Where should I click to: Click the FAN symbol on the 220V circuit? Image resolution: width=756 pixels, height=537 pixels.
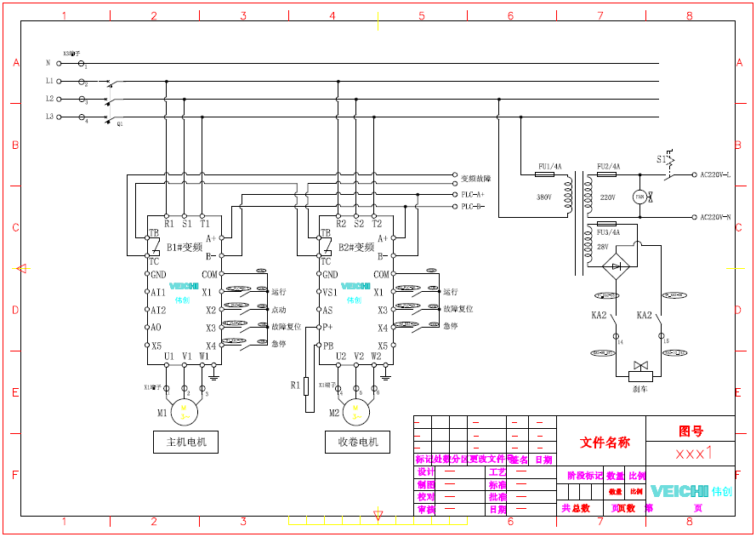pos(640,197)
